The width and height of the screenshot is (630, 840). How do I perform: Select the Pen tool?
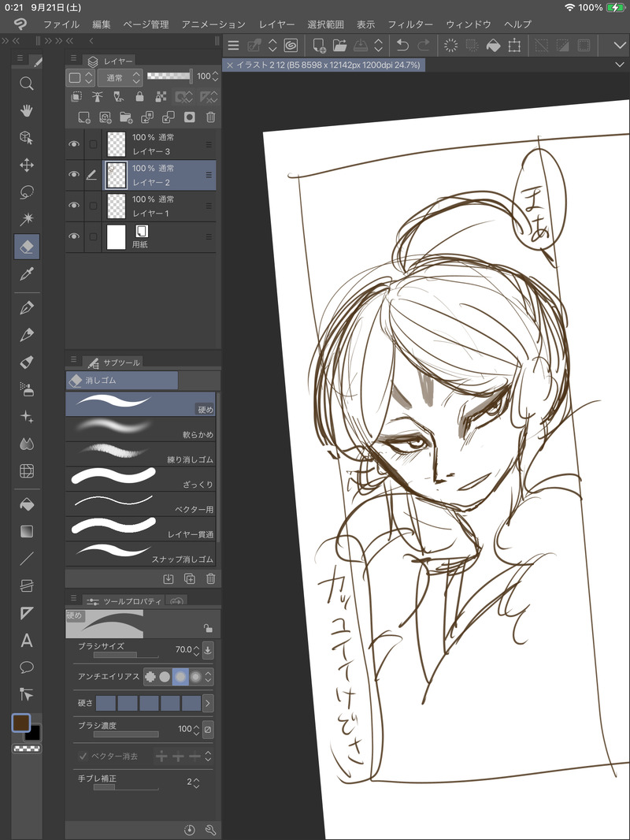click(26, 308)
